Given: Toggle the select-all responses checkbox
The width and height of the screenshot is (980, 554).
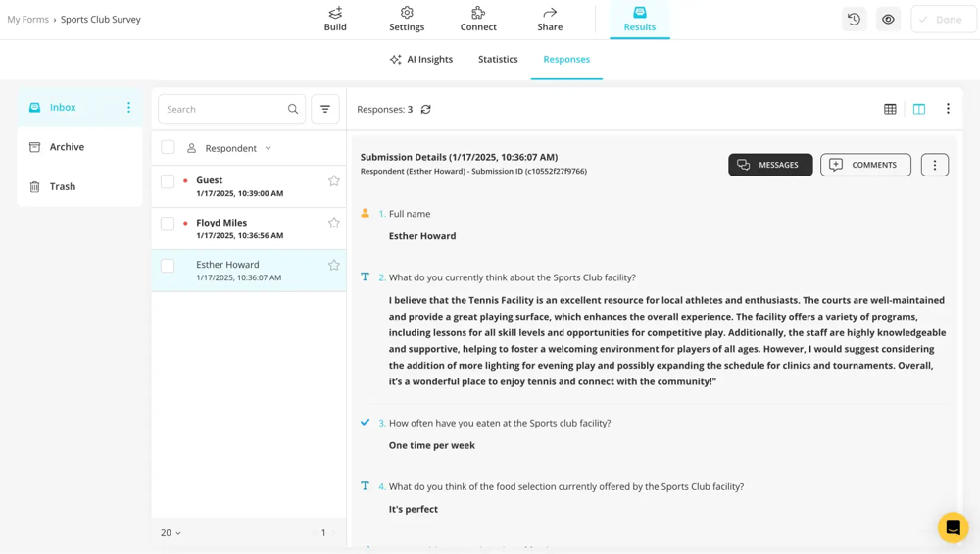Looking at the screenshot, I should point(168,147).
